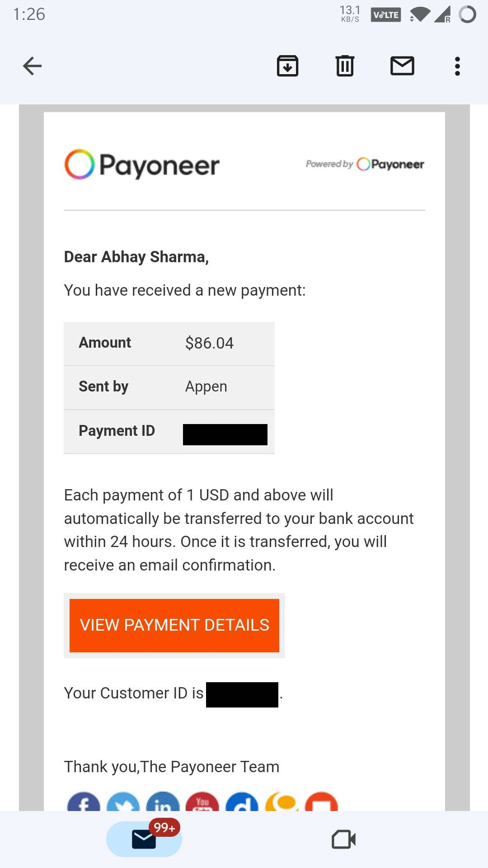Tap VIEW PAYMENT DETAILS button
This screenshot has width=488, height=868.
174,625
